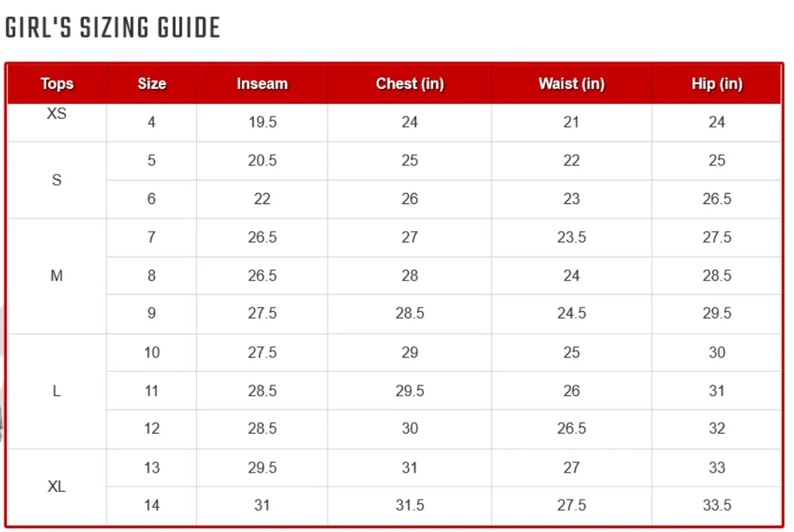Image resolution: width=794 pixels, height=532 pixels.
Task: Click inseam value 19.5
Action: point(262,122)
